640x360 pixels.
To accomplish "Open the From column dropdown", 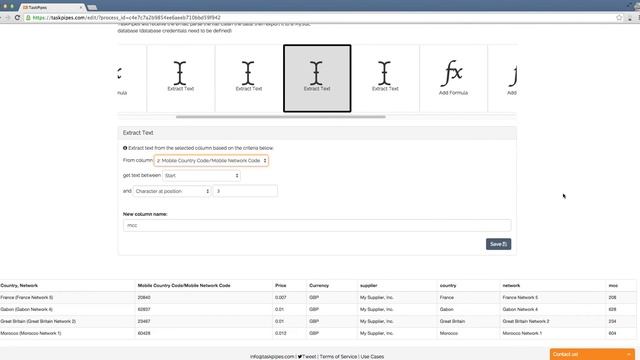I will pyautogui.click(x=211, y=161).
